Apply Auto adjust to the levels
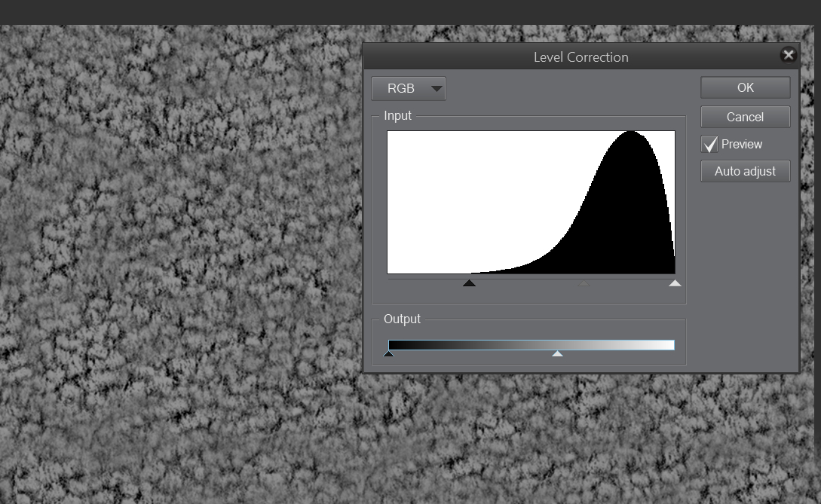The width and height of the screenshot is (821, 504). [x=744, y=171]
